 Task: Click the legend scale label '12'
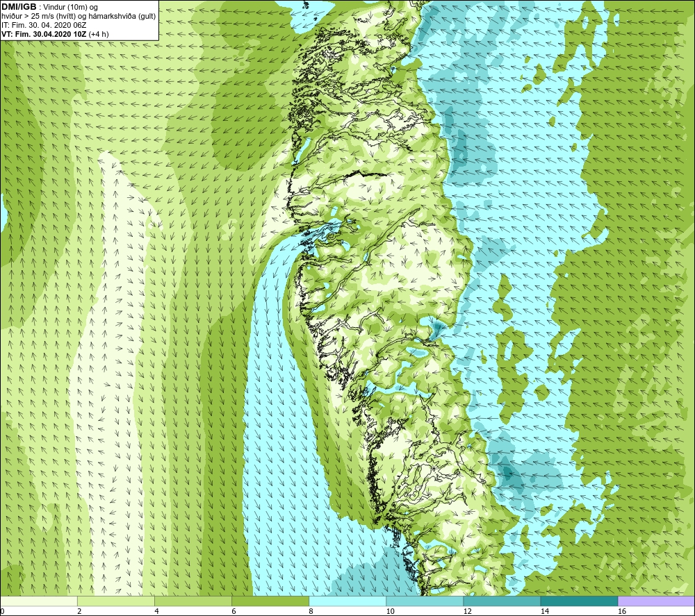click(467, 611)
